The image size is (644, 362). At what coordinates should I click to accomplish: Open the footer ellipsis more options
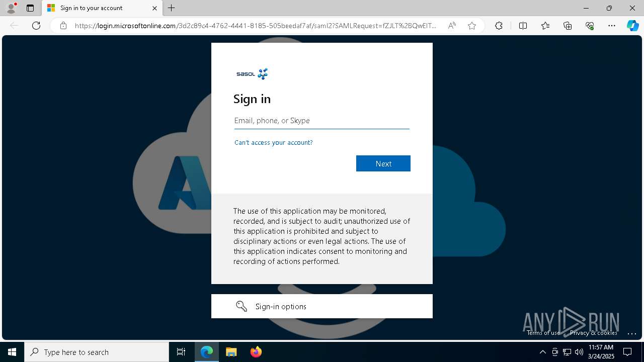coord(632,333)
